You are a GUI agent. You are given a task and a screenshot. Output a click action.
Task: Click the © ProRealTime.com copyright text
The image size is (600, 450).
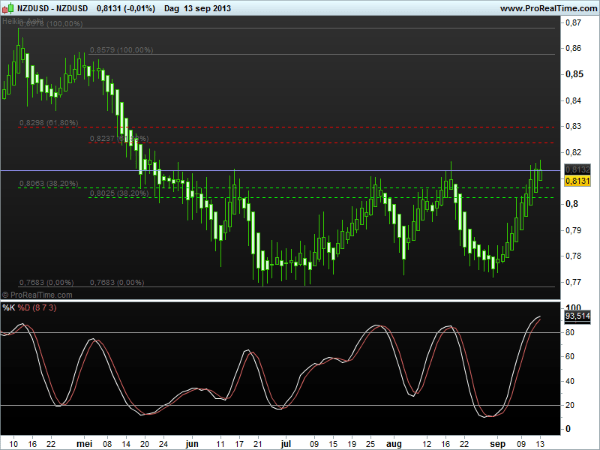click(x=37, y=295)
